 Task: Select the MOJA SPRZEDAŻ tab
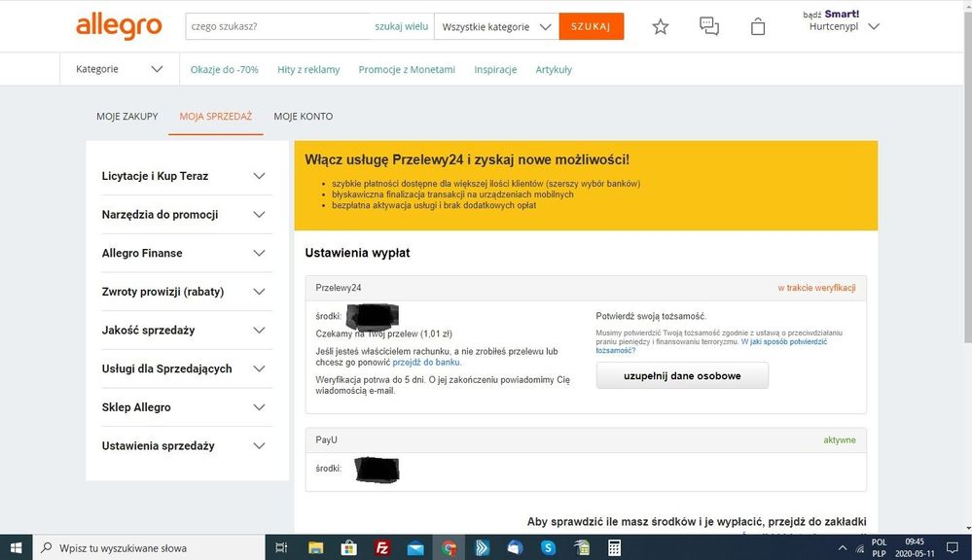216,117
